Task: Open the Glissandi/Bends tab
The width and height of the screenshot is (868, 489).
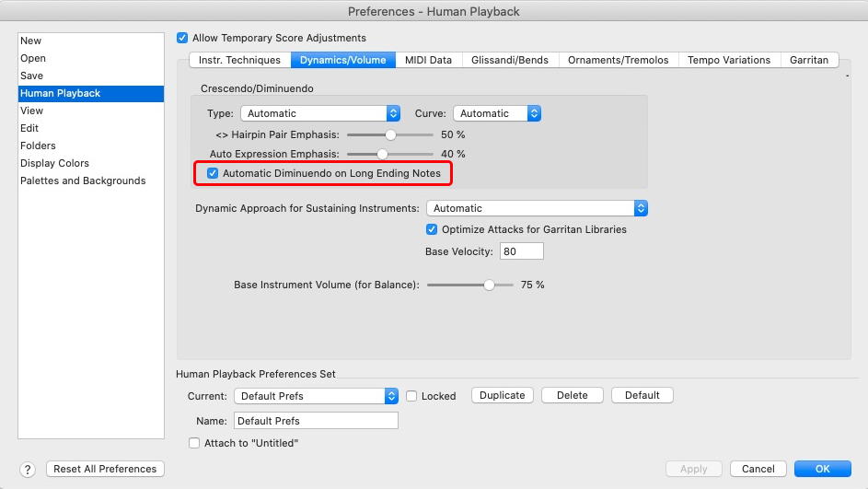Action: pos(509,60)
